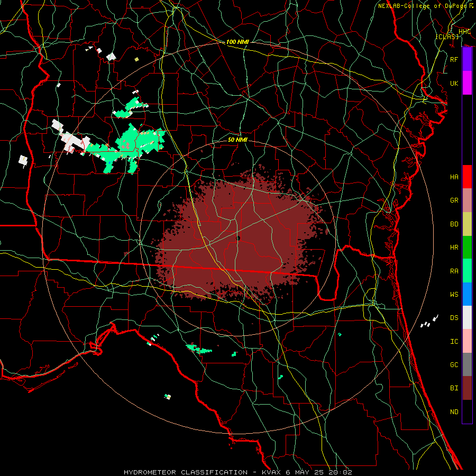Click the UK legend label
The height and width of the screenshot is (476, 476).
tap(454, 83)
